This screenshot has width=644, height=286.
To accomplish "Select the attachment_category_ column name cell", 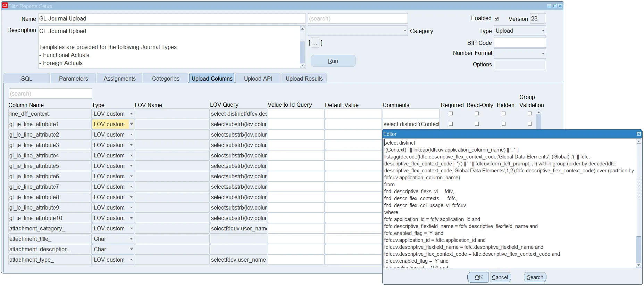I will coord(50,228).
